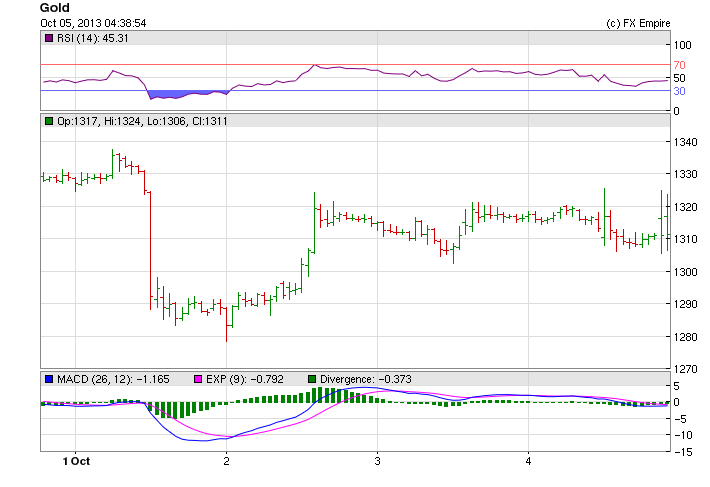
Task: Click the blue '30' RSI axis label
Action: point(679,91)
